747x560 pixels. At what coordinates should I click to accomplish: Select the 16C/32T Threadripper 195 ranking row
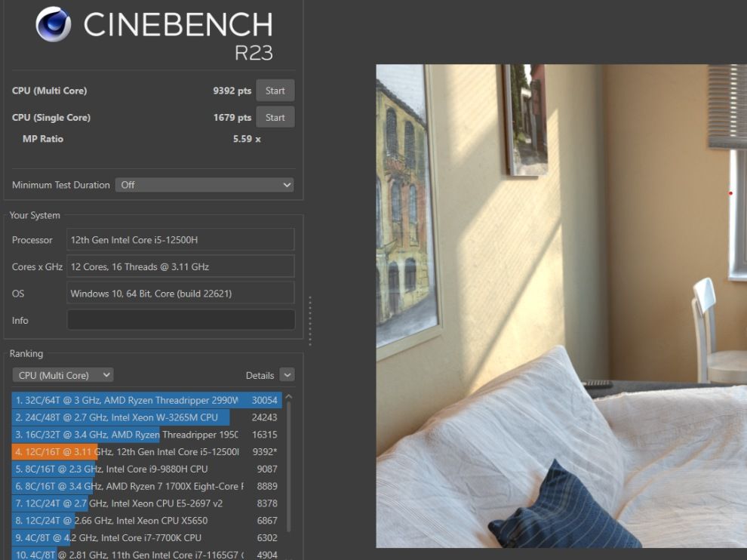pyautogui.click(x=146, y=434)
